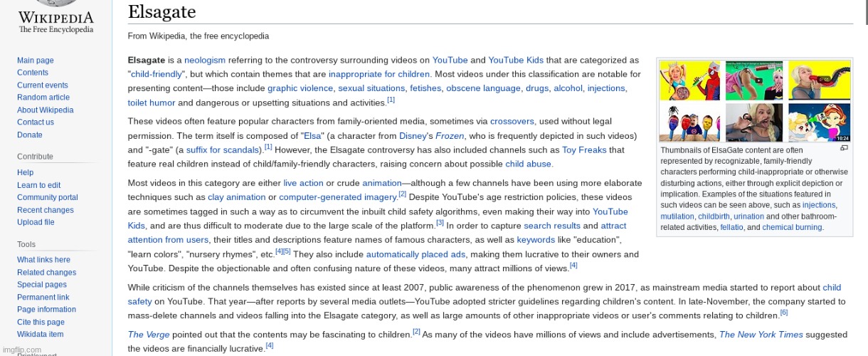Follow the neologism link in the intro
The image size is (868, 356).
click(x=206, y=61)
